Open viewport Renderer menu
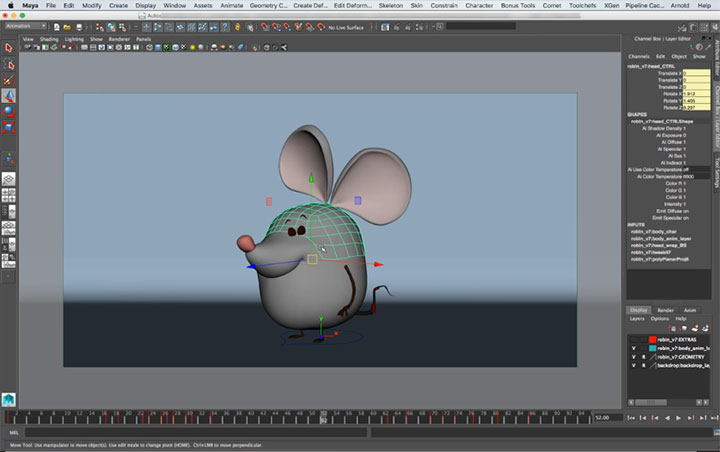This screenshot has height=452, width=720. click(x=119, y=39)
